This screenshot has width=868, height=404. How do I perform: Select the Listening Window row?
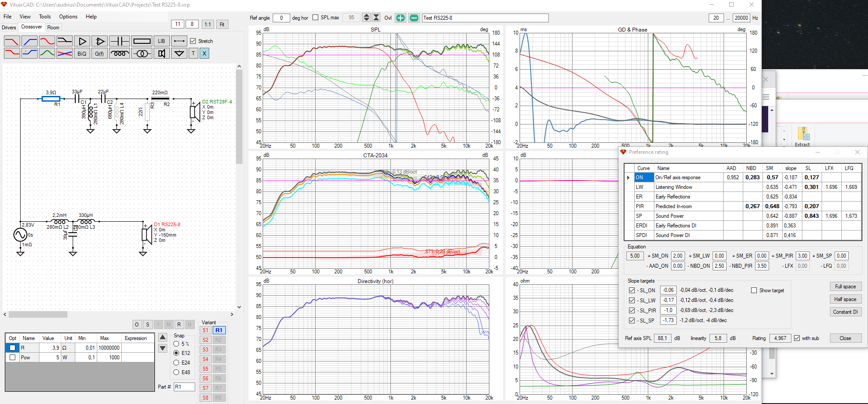pyautogui.click(x=742, y=187)
